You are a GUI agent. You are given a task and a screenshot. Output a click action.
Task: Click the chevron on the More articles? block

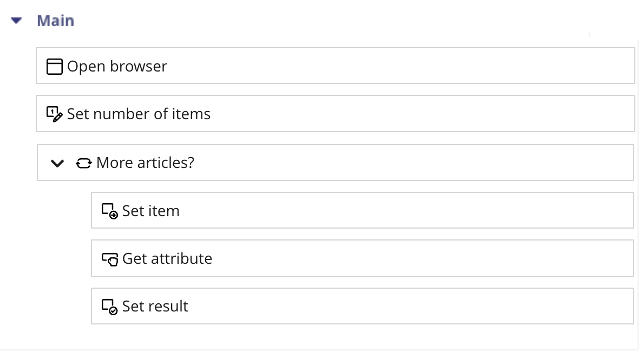(x=57, y=163)
